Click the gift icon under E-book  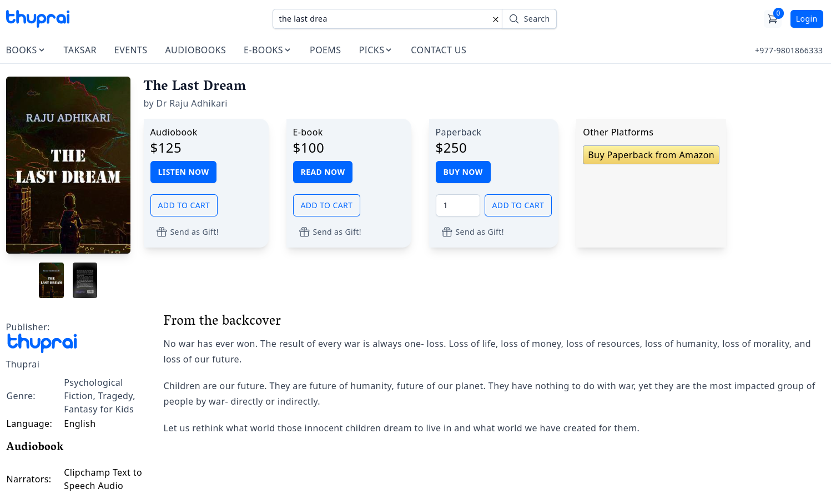tap(304, 232)
